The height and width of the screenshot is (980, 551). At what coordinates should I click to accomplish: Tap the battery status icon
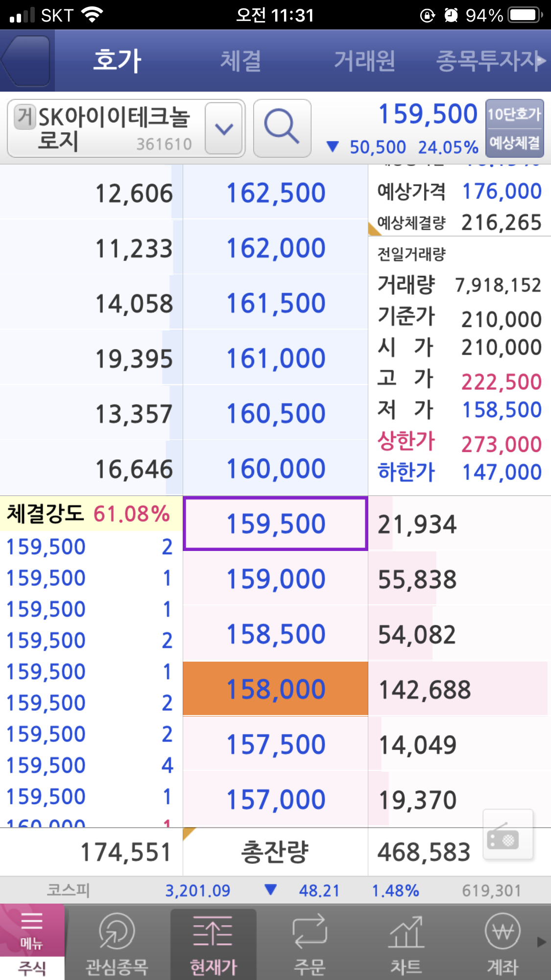[x=525, y=15]
